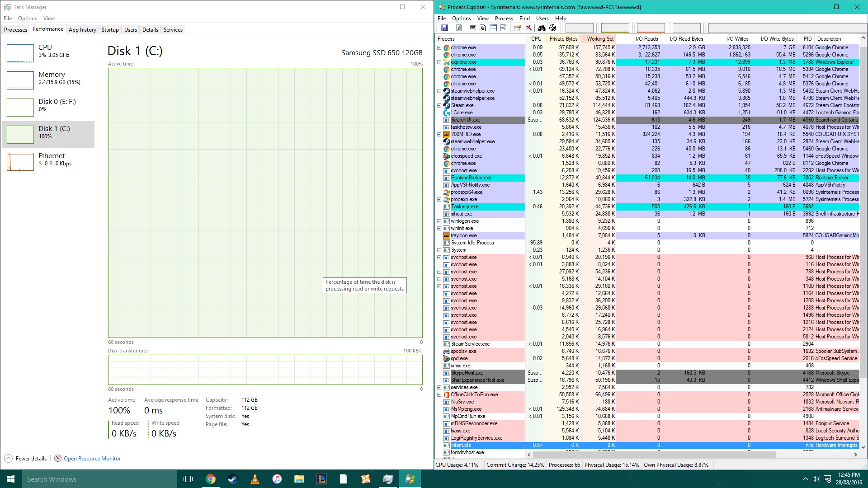Open File Explorer from the taskbar
Screen dimensions: 868x488
[x=299, y=479]
